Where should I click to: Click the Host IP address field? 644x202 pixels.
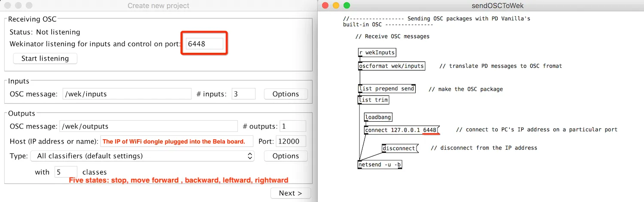pos(176,141)
